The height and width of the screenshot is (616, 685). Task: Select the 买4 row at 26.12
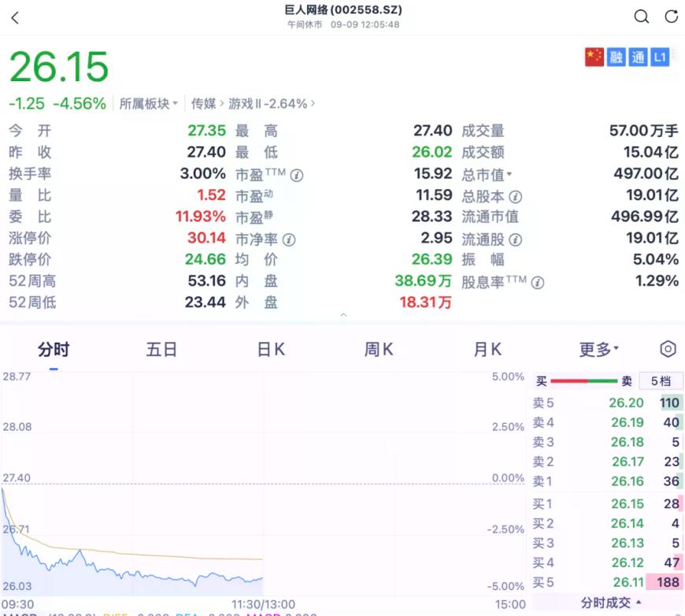[606, 562]
